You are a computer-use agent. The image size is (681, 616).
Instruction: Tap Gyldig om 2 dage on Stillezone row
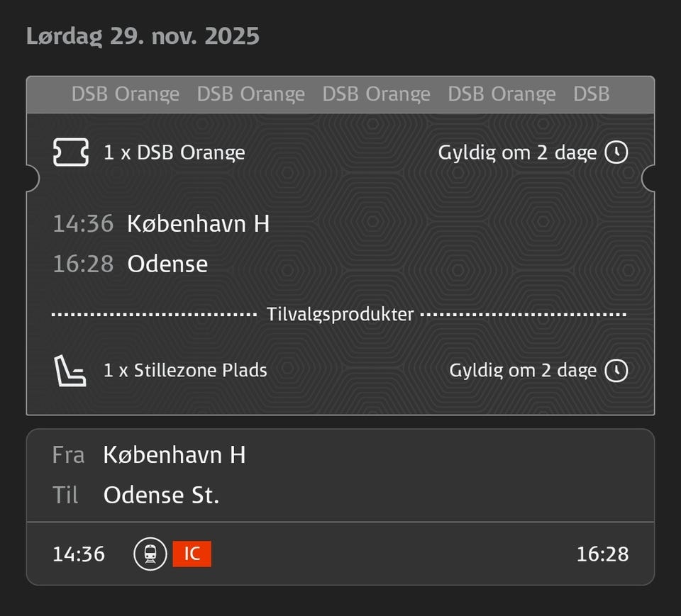pyautogui.click(x=523, y=370)
